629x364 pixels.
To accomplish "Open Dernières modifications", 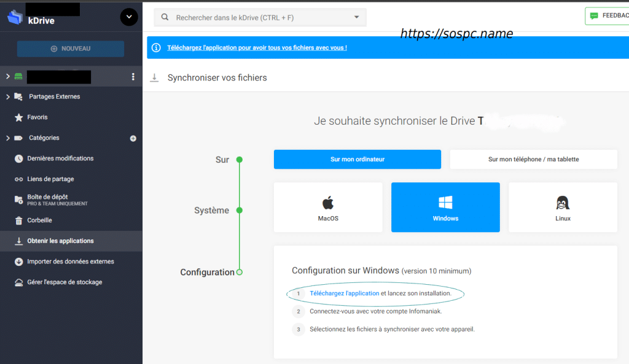I will pos(60,158).
